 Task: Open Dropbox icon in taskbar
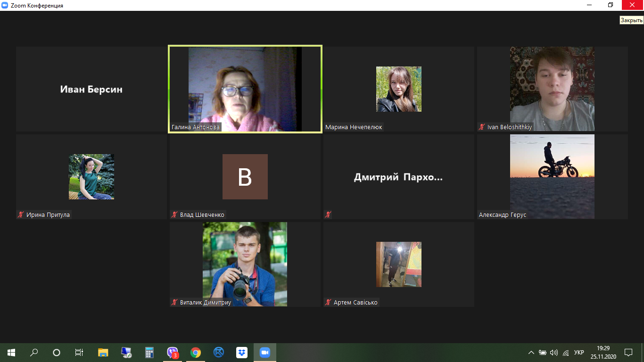pyautogui.click(x=241, y=353)
